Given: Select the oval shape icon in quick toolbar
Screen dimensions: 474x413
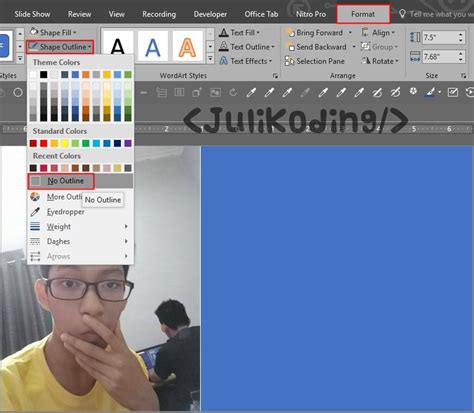Looking at the screenshot, I should tap(18, 92).
